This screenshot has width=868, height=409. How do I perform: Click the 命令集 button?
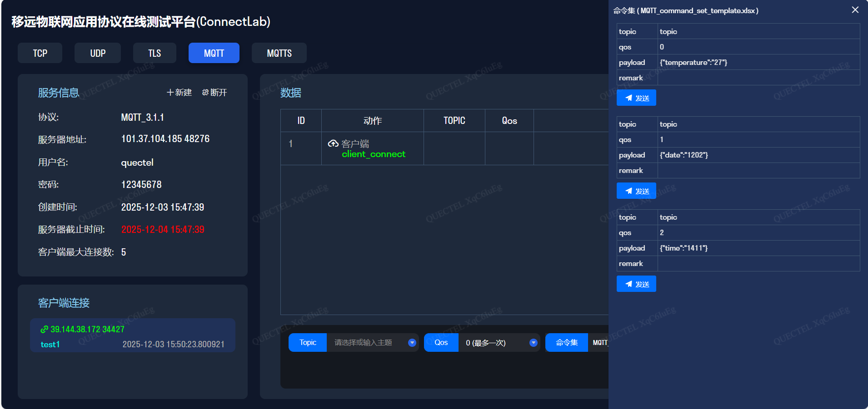[x=566, y=343]
